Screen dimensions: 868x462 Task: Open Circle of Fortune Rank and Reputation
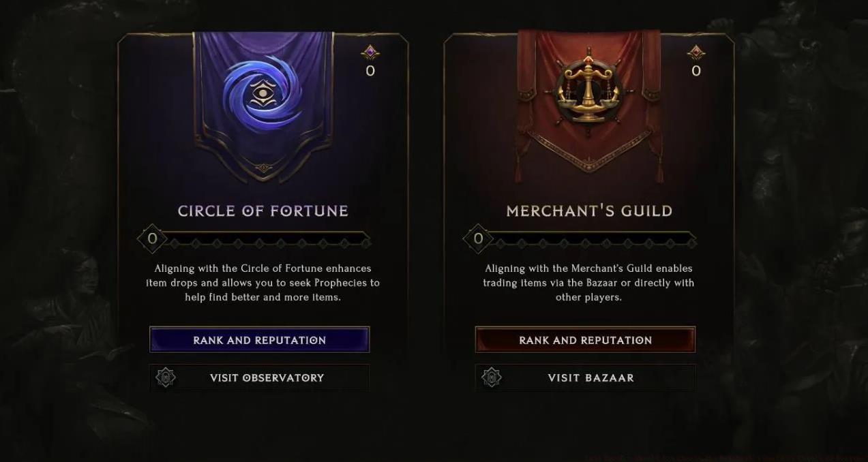pos(259,340)
